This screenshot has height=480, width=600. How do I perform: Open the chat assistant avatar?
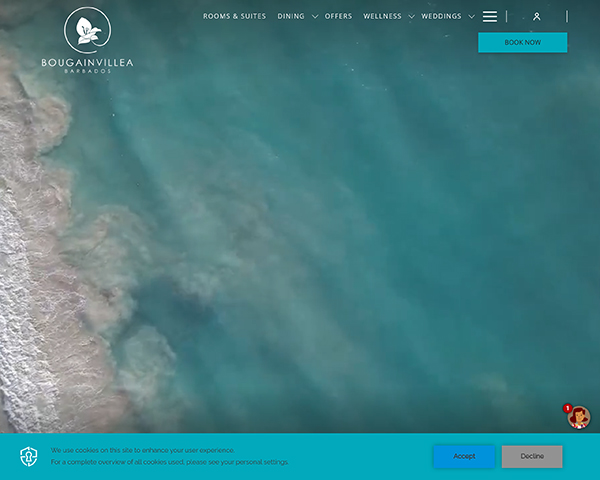579,417
